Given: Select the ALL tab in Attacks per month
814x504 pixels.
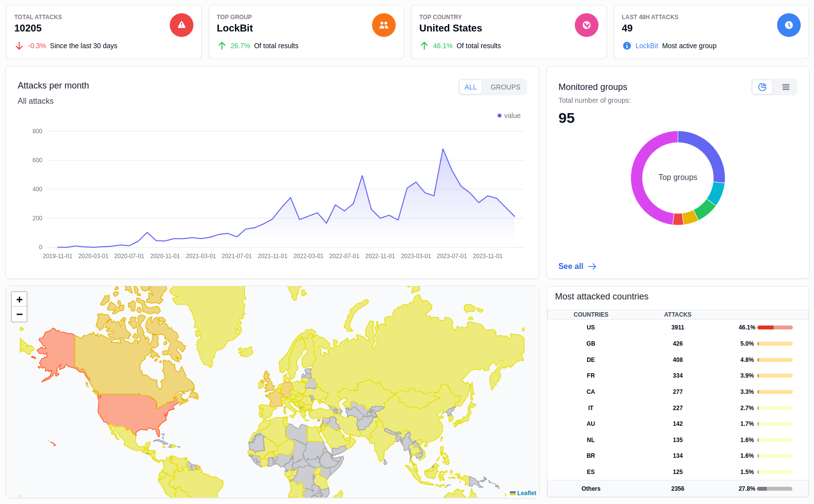Looking at the screenshot, I should (x=470, y=87).
